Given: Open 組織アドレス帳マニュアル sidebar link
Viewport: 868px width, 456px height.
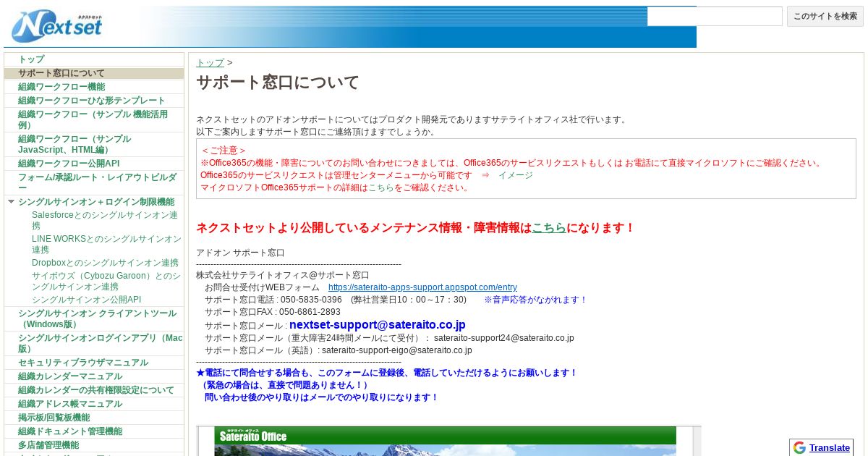Looking at the screenshot, I should 70,404.
